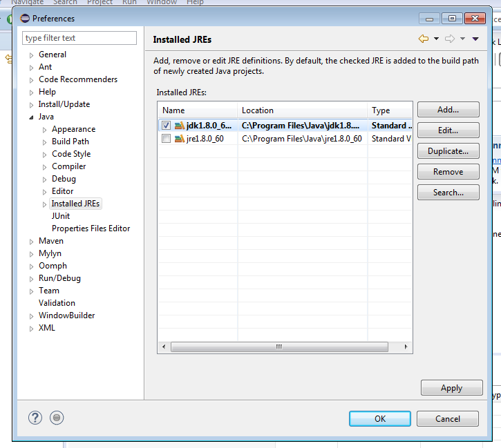Click the back navigation arrow icon
This screenshot has height=448, width=501.
click(x=424, y=39)
